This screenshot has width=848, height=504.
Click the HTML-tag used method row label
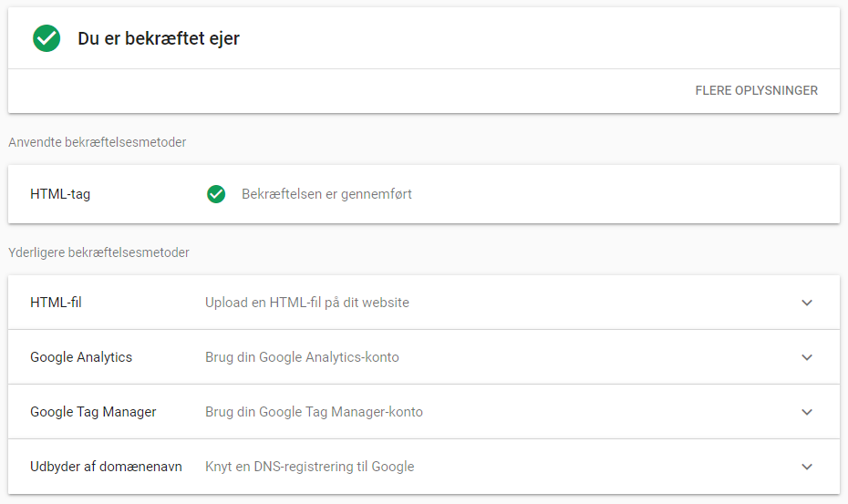tap(60, 194)
